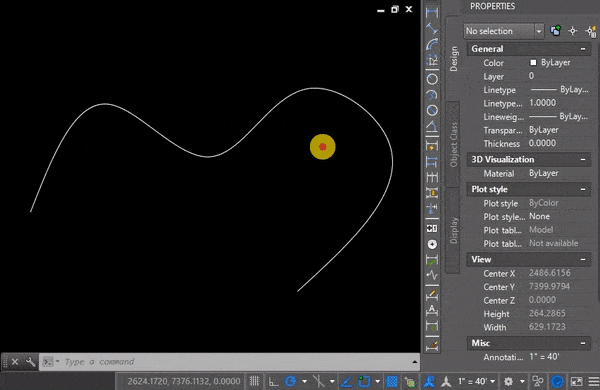600x390 pixels.
Task: Select the Aligned dimension tool
Action: click(x=432, y=28)
